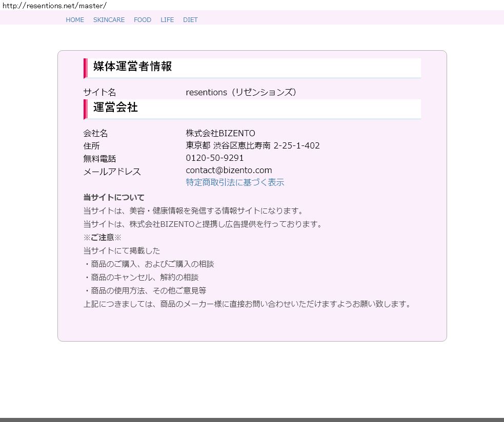The image size is (504, 422).
Task: Go to the SKINCARE section
Action: [x=109, y=20]
